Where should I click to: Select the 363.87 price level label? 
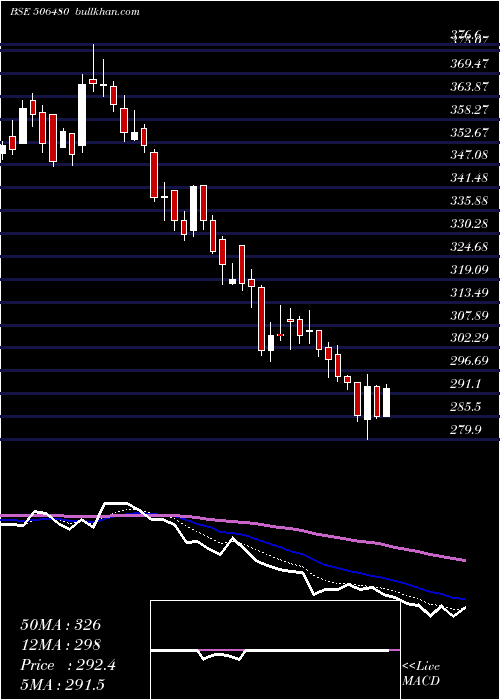point(469,87)
